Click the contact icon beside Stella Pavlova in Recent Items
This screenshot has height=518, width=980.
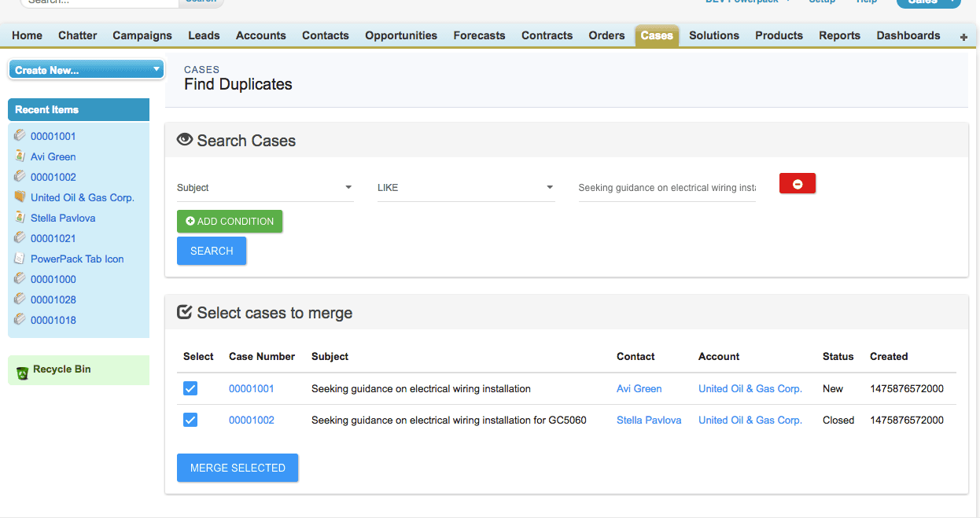(x=20, y=217)
